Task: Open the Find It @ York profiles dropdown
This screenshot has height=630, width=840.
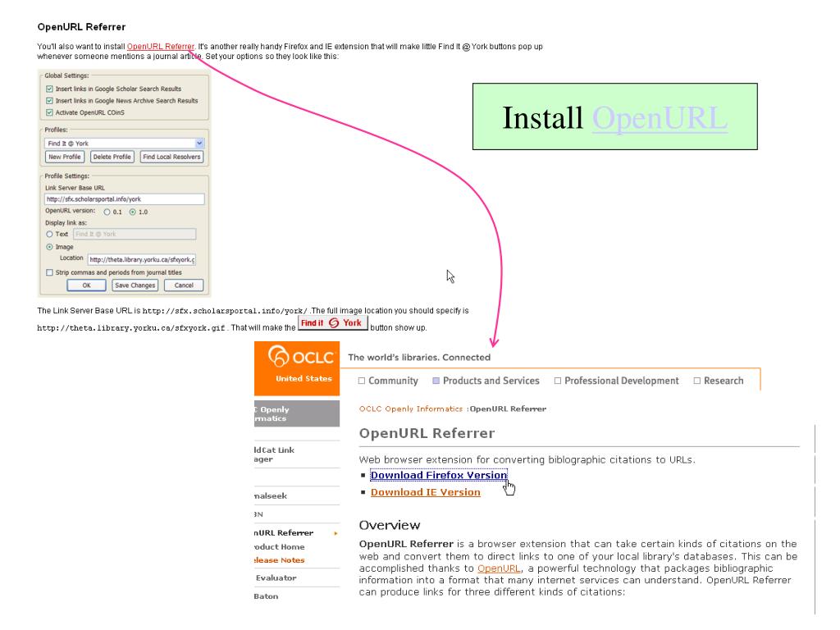Action: pos(199,144)
